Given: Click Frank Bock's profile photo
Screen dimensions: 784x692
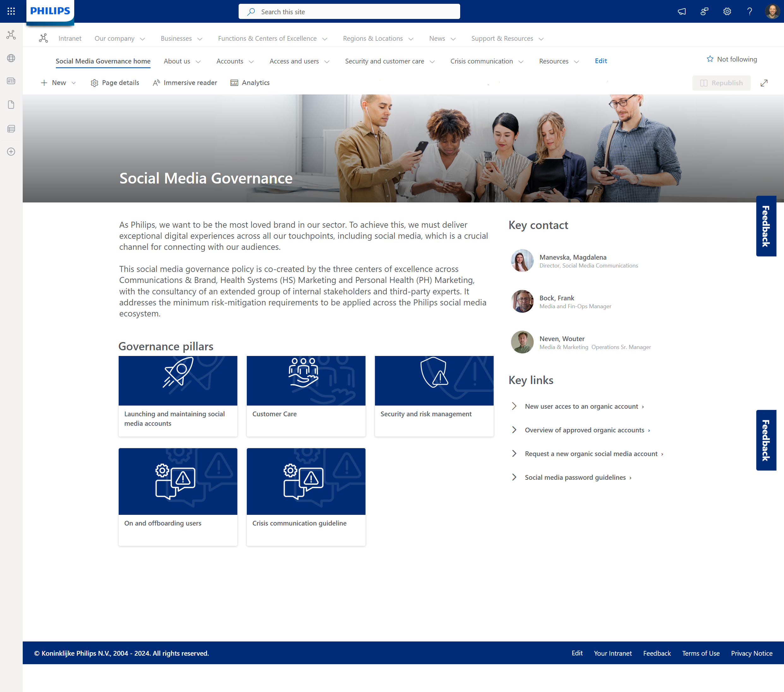Looking at the screenshot, I should coord(522,301).
